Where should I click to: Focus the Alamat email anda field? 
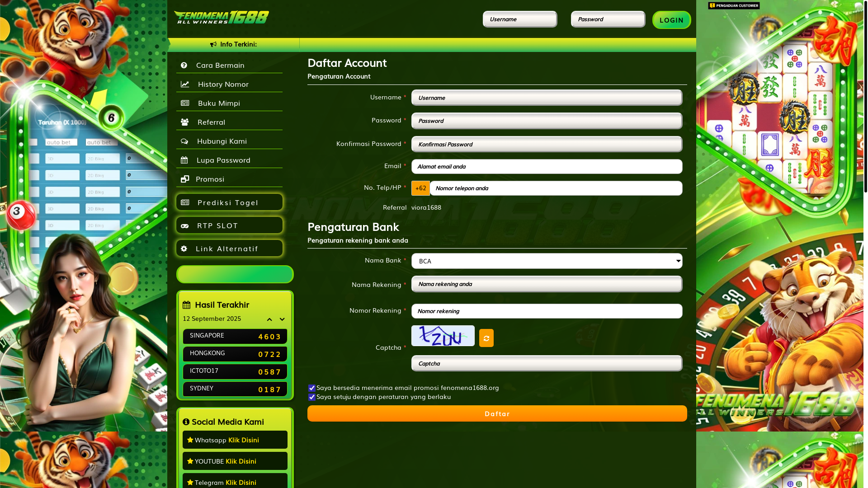tap(547, 166)
